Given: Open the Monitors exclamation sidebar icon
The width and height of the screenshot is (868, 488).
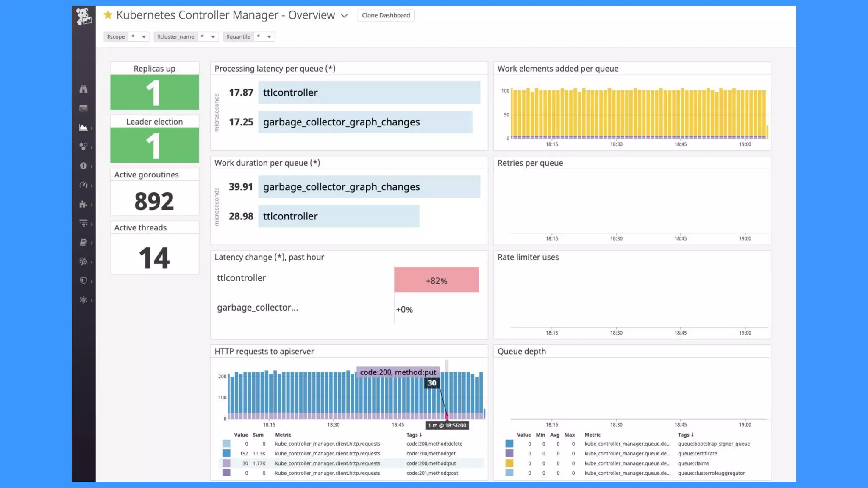Looking at the screenshot, I should 83,166.
